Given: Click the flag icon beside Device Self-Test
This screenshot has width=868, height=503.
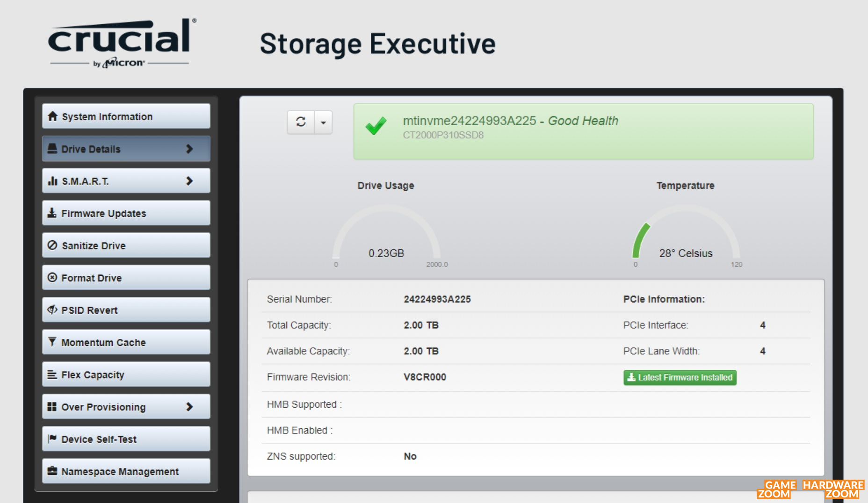Looking at the screenshot, I should [x=52, y=438].
